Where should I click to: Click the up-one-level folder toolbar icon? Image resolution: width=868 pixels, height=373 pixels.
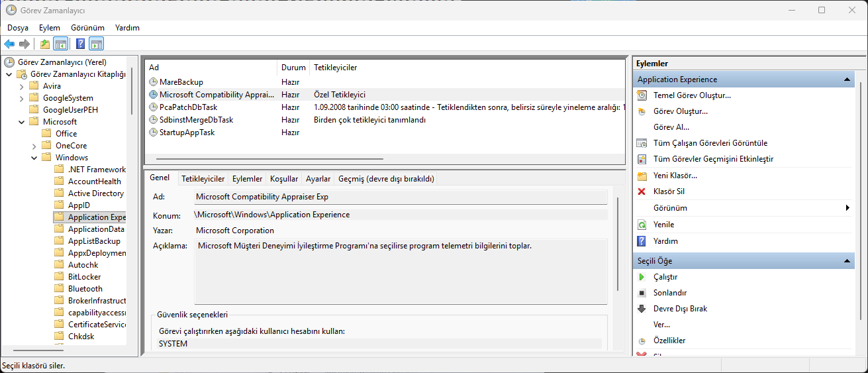(45, 44)
